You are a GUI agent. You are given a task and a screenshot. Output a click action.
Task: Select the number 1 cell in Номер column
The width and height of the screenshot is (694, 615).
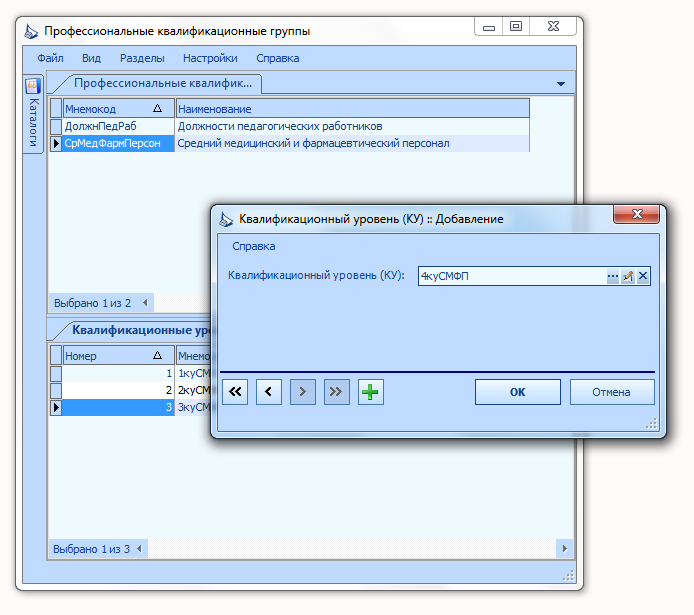119,373
